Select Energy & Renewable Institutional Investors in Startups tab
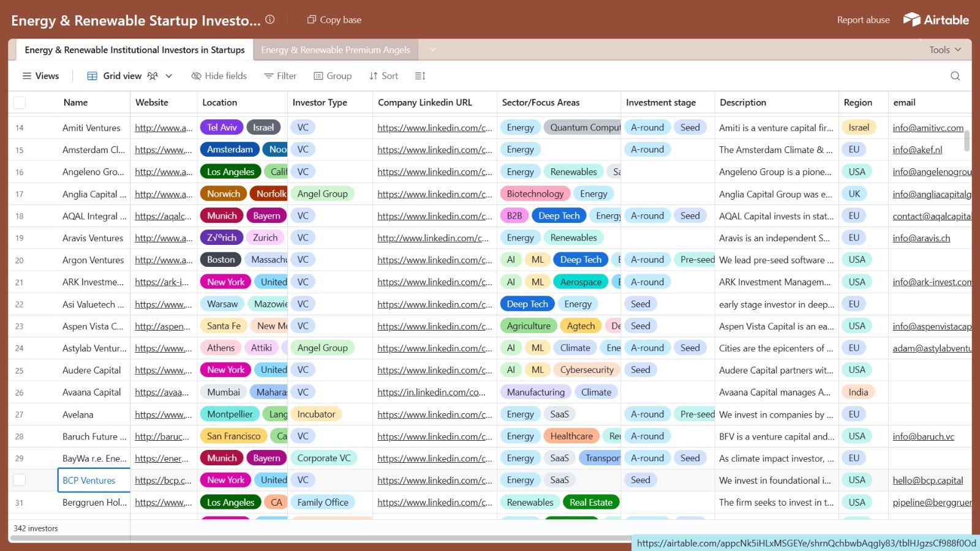Screen dimensions: 980x551 135,50
